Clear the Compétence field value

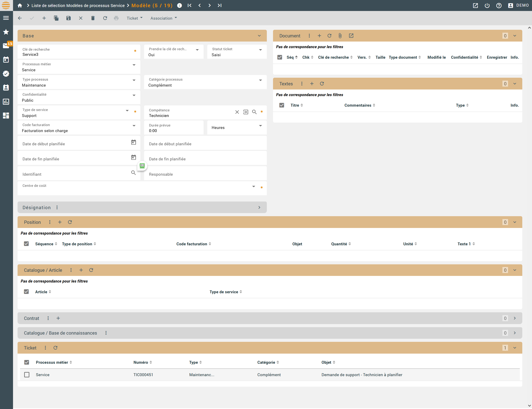coord(237,112)
